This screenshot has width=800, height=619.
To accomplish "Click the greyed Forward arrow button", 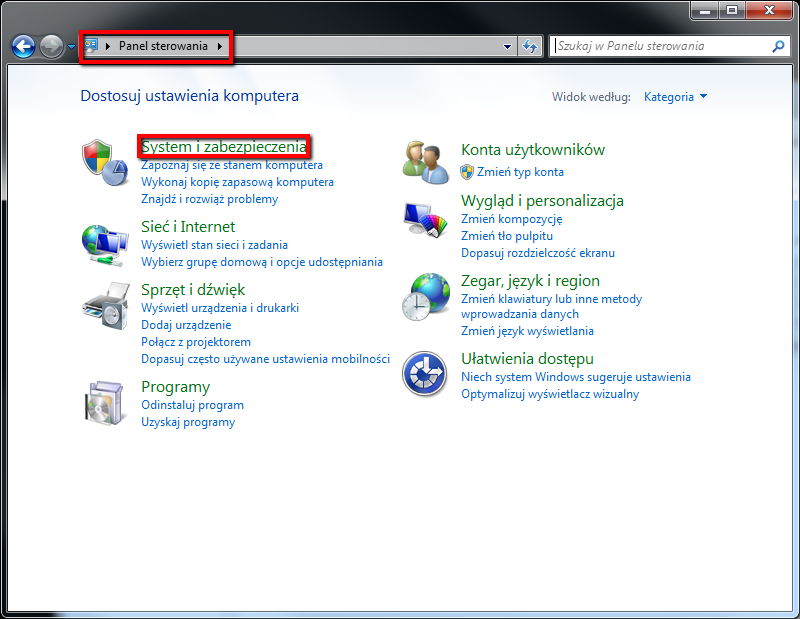I will pos(51,47).
